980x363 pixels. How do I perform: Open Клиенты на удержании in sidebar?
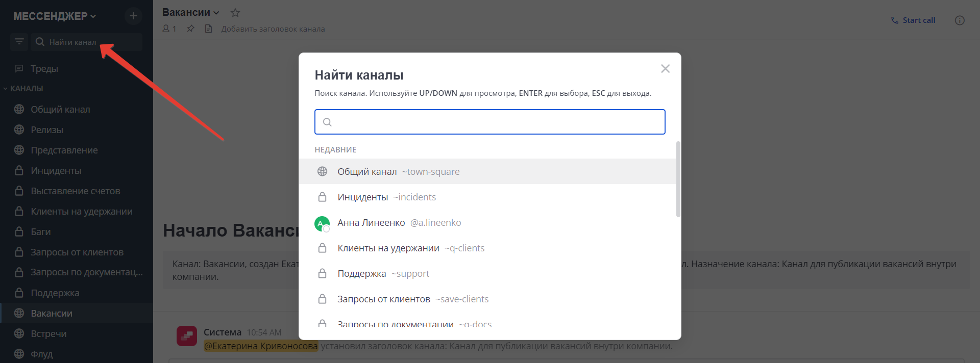[77, 211]
